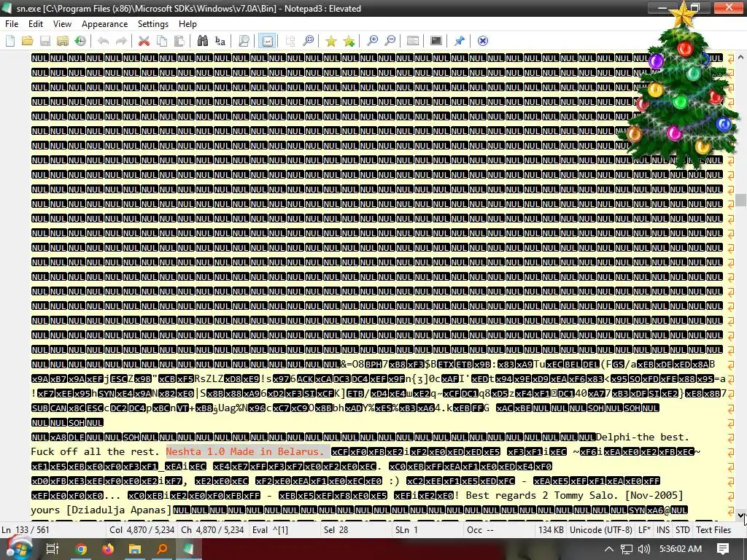Click the magnifier with gear icon
Image resolution: width=747 pixels, height=560 pixels.
(x=309, y=41)
